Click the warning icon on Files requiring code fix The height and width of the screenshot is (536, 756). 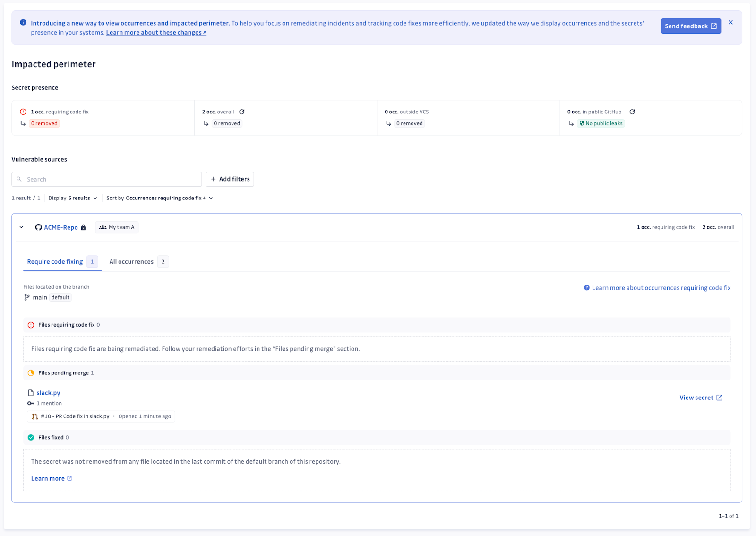pyautogui.click(x=31, y=325)
